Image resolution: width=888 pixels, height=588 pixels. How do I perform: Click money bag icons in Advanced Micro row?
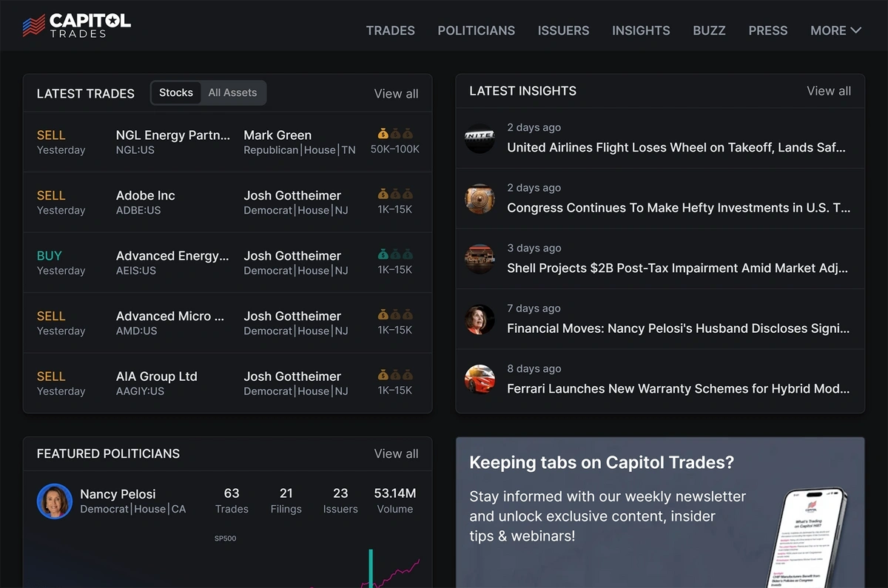tap(395, 315)
